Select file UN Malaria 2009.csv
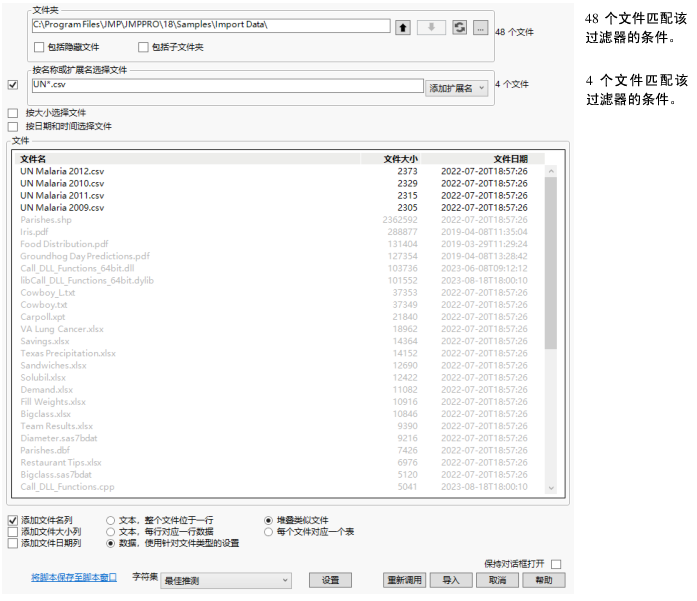This screenshot has width=697, height=601. coord(62,208)
